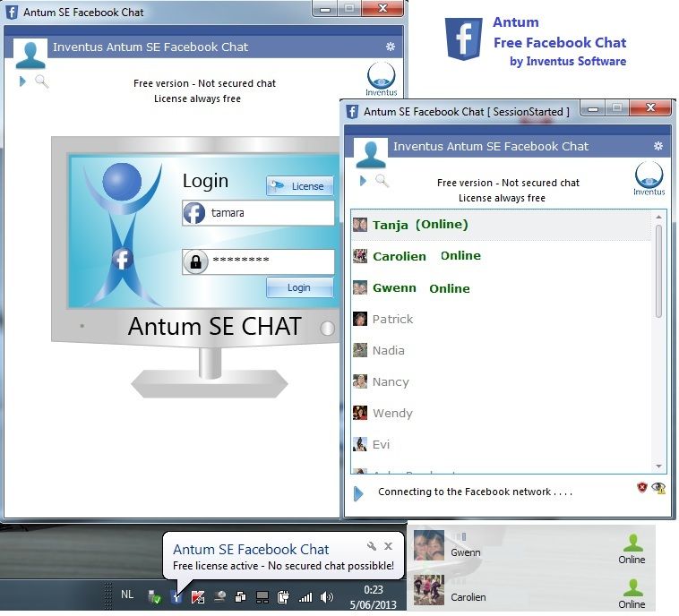This screenshot has width=679, height=616.
Task: Select contact Tanja (Online)
Action: click(x=502, y=225)
